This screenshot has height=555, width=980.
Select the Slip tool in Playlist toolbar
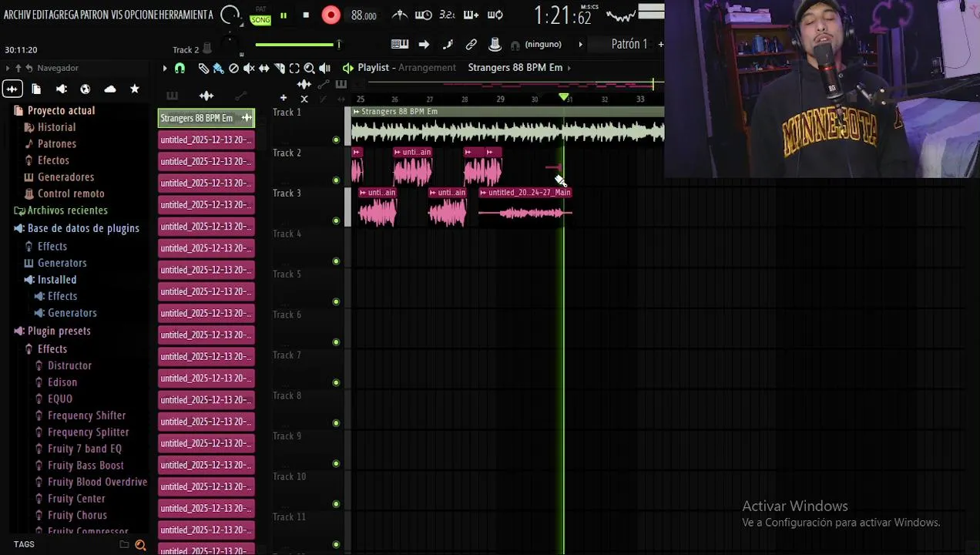point(264,68)
